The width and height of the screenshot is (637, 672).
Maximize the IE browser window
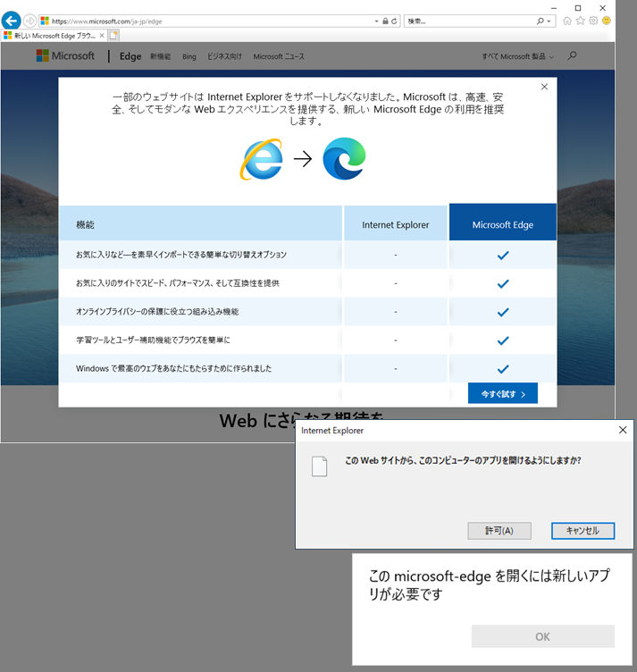click(578, 8)
